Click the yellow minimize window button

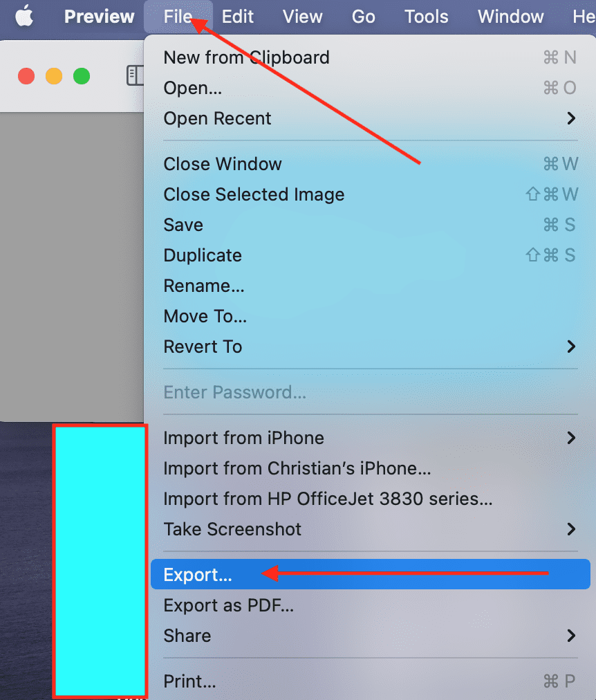54,76
